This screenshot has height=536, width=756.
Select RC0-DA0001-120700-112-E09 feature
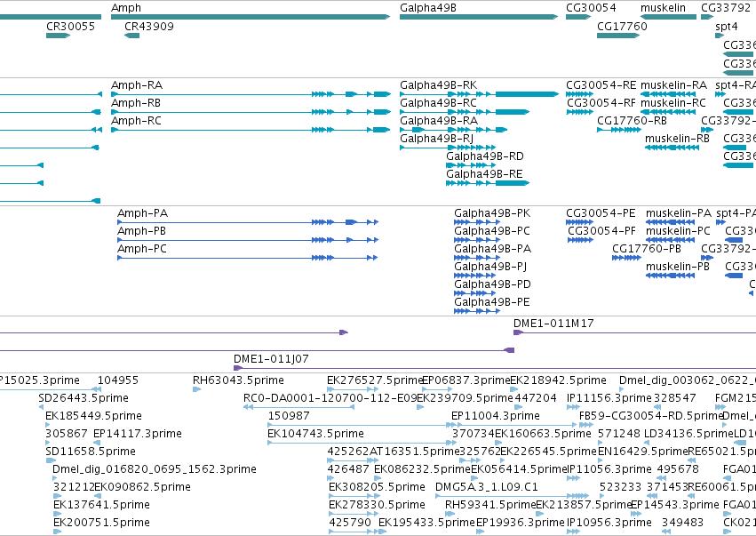[298, 407]
